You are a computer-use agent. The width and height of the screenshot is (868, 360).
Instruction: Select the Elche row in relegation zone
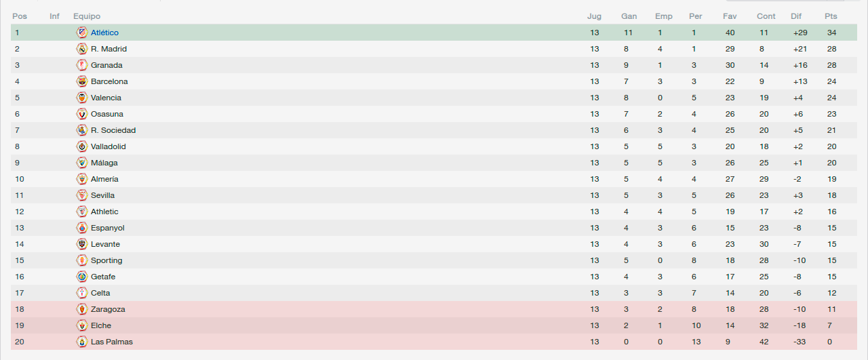434,325
